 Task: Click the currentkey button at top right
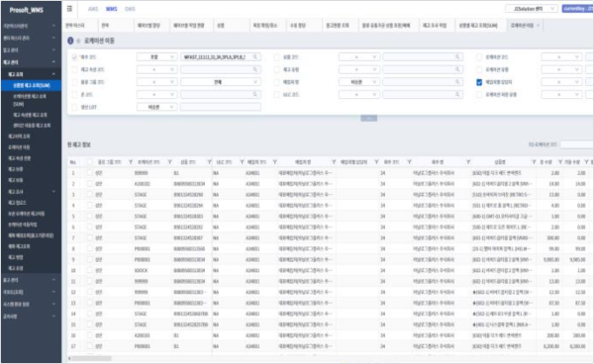[578, 9]
